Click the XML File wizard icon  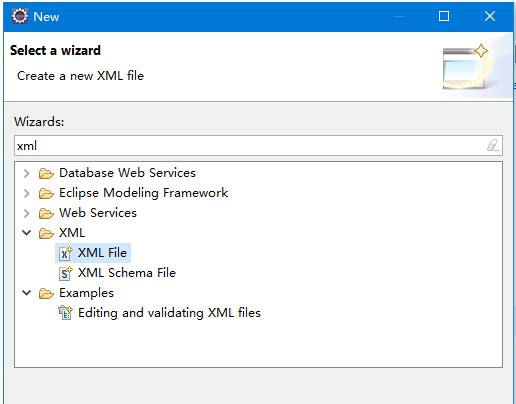tap(65, 253)
